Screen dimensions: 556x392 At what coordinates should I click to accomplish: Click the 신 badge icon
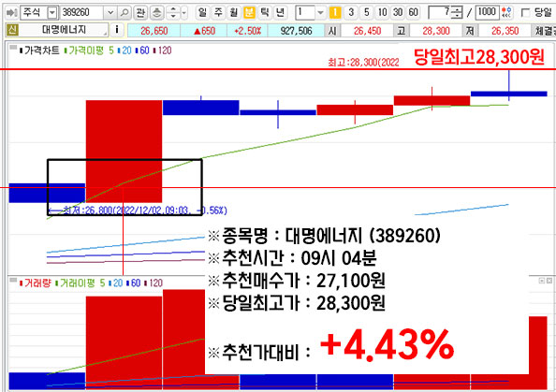tap(12, 30)
